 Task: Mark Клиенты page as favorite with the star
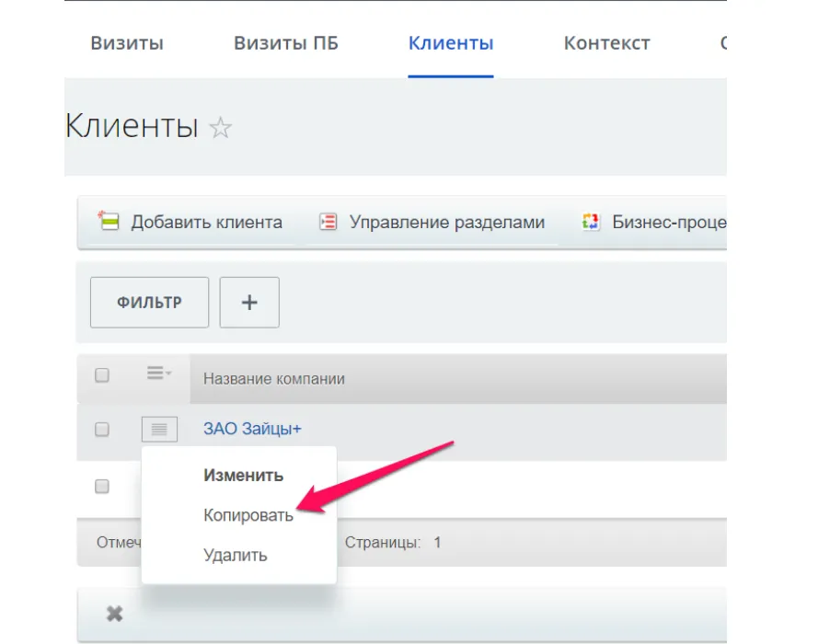pos(221,128)
